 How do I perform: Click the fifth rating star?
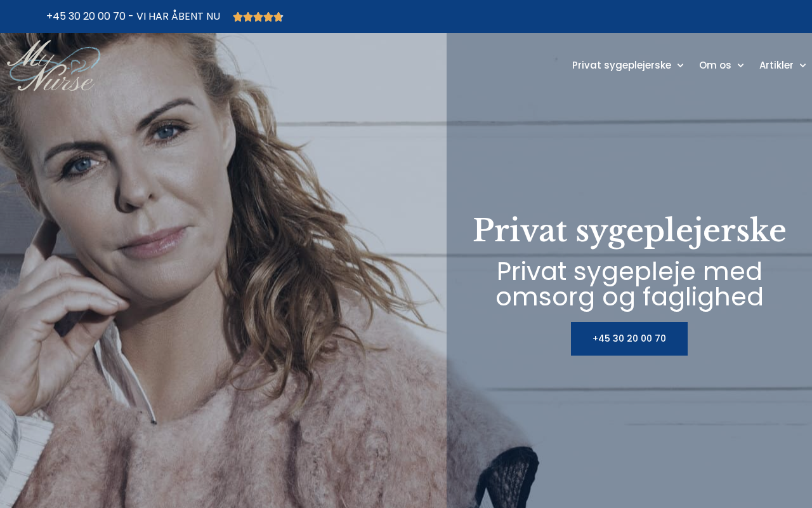[x=278, y=17]
